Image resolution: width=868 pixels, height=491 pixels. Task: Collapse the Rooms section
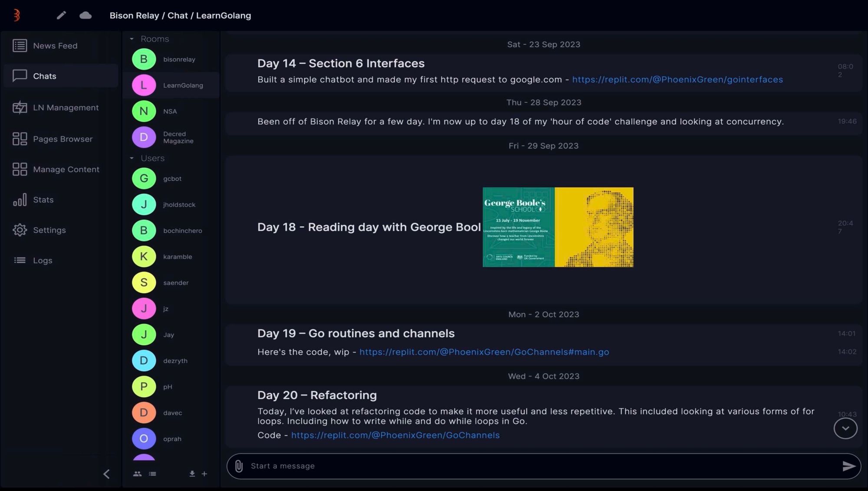[x=132, y=39]
